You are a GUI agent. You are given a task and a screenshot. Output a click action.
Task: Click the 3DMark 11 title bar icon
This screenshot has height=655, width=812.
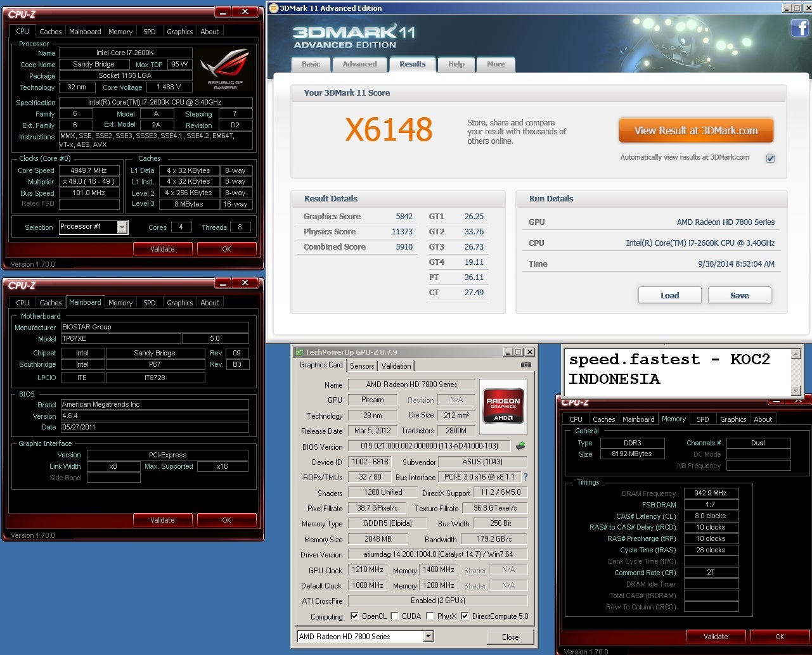(x=273, y=8)
